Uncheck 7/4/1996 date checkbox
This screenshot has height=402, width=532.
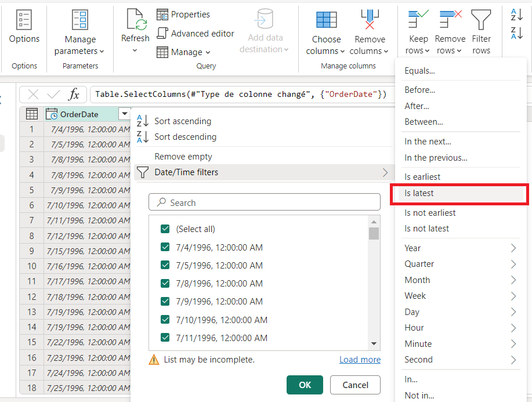tap(165, 247)
